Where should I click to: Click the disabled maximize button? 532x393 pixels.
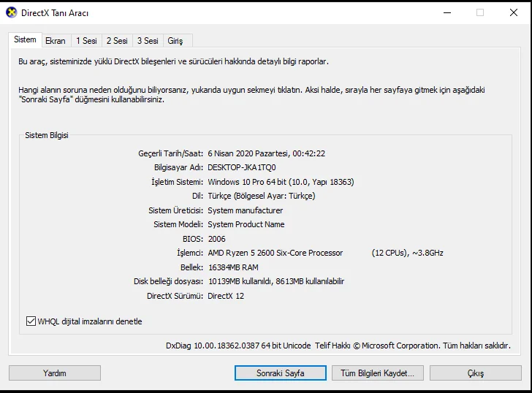[x=480, y=13]
